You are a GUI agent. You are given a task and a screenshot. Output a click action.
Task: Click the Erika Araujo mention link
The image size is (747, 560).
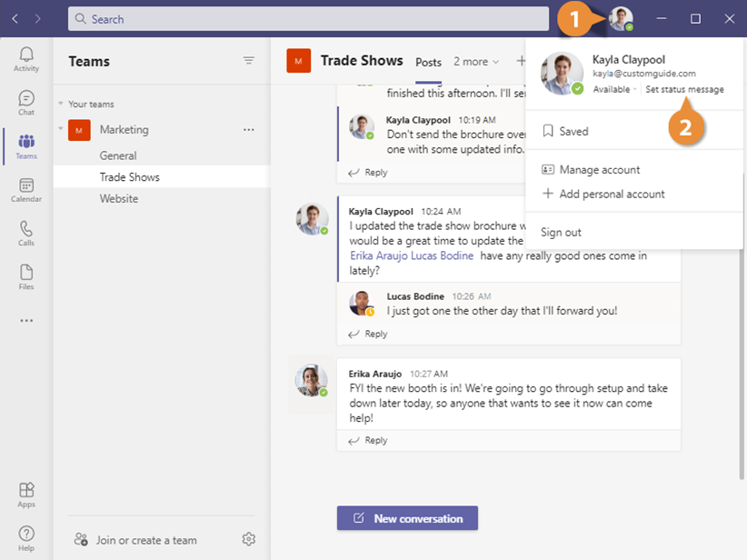379,255
